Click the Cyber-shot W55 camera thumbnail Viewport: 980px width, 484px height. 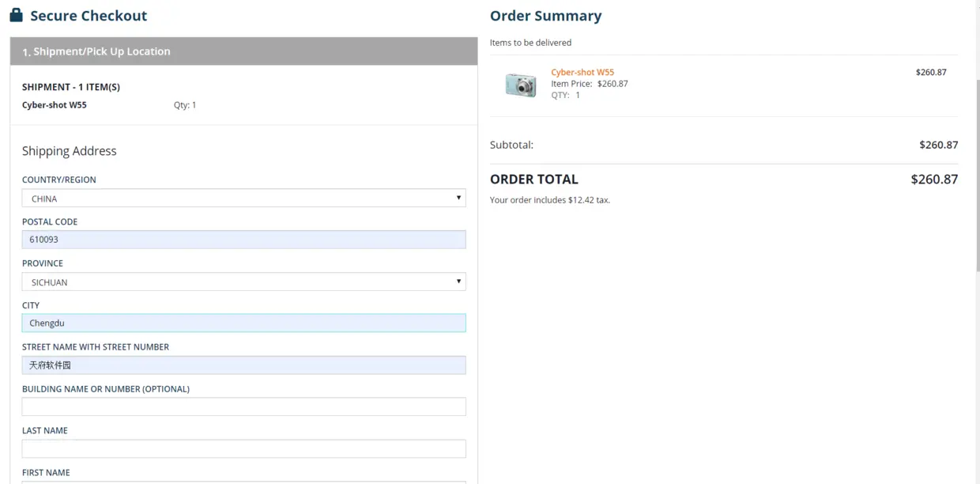(x=521, y=85)
